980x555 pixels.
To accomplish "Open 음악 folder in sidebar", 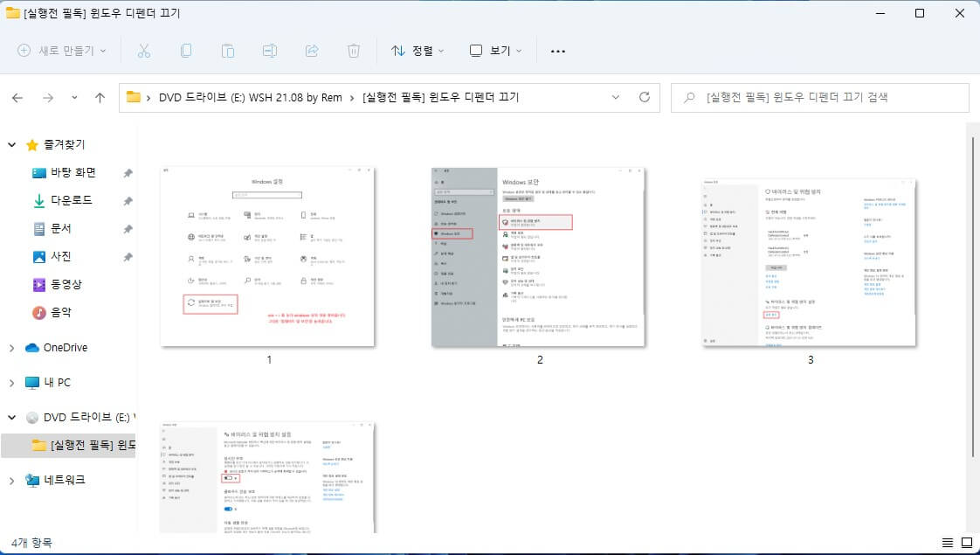I will pos(60,312).
